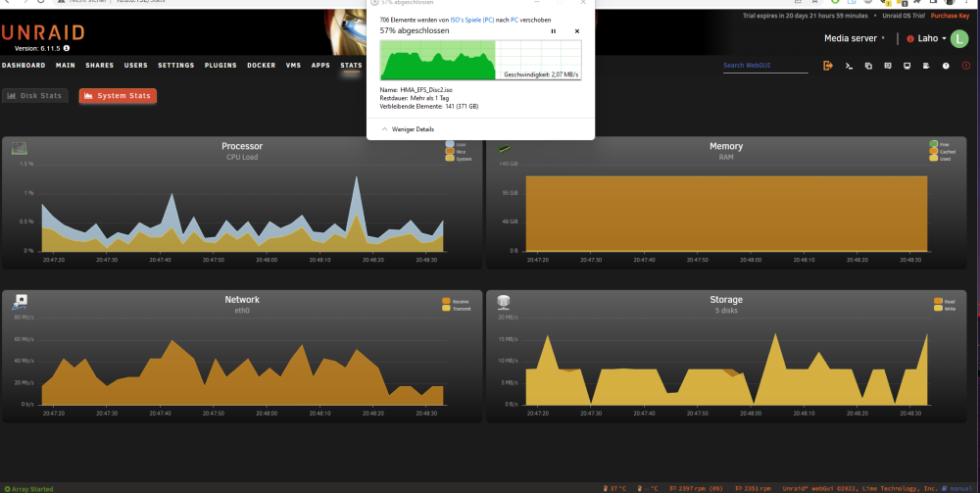Click the orange logout icon
This screenshot has width=980, height=493.
(828, 66)
